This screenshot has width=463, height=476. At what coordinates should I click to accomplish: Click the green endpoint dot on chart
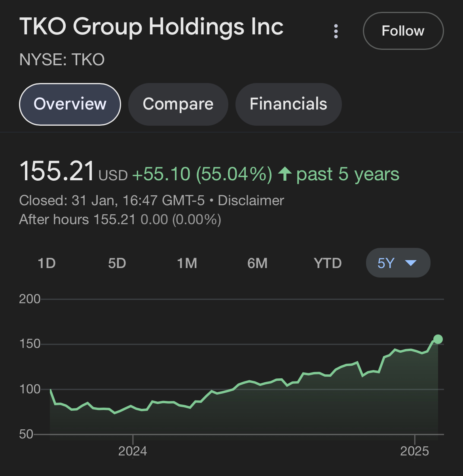point(438,339)
